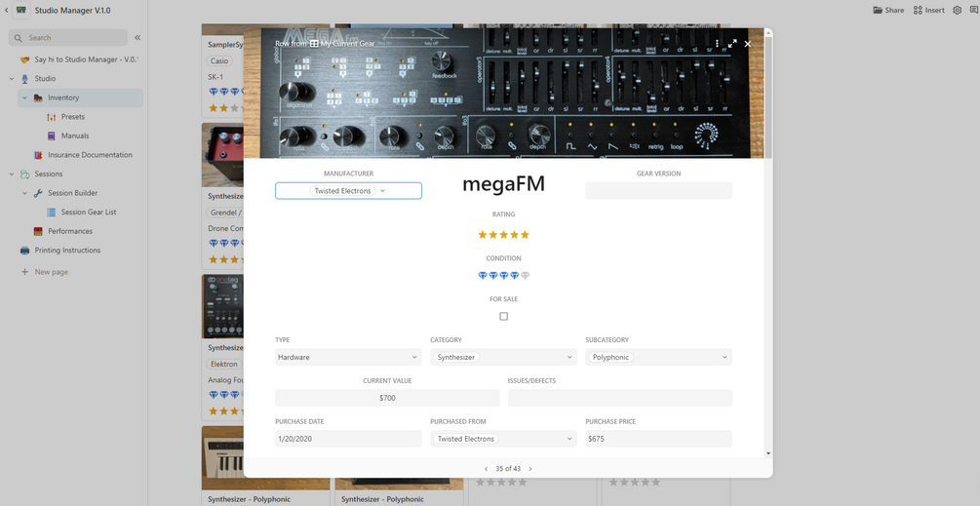Go to previous row in pager
Viewport: 980px width, 506px height.
(487, 469)
